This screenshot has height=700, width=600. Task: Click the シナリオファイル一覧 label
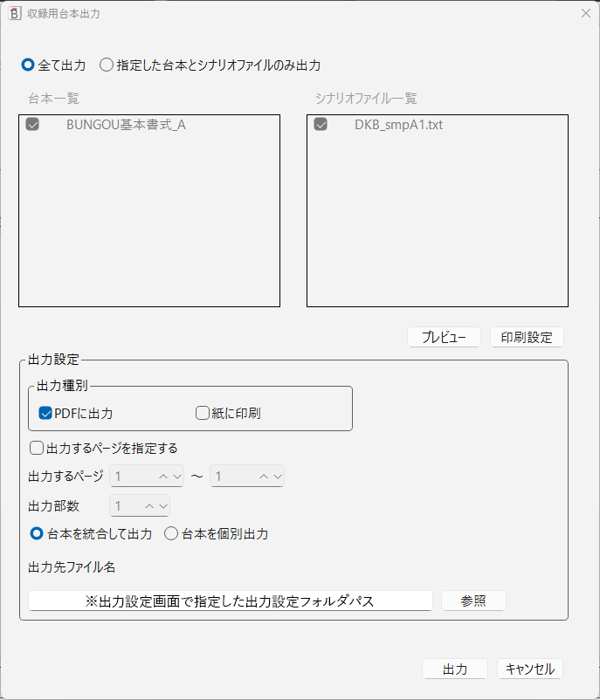point(366,99)
